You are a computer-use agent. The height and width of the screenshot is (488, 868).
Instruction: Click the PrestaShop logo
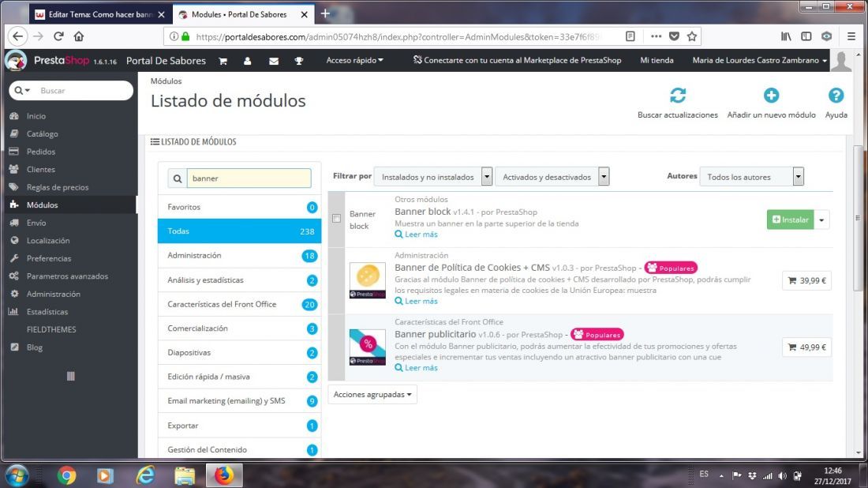pyautogui.click(x=16, y=60)
